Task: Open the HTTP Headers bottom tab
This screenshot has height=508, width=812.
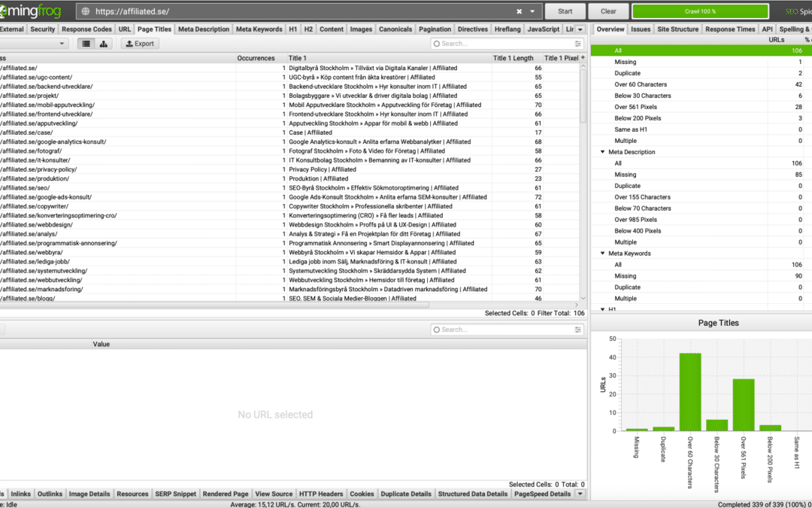Action: pyautogui.click(x=321, y=494)
